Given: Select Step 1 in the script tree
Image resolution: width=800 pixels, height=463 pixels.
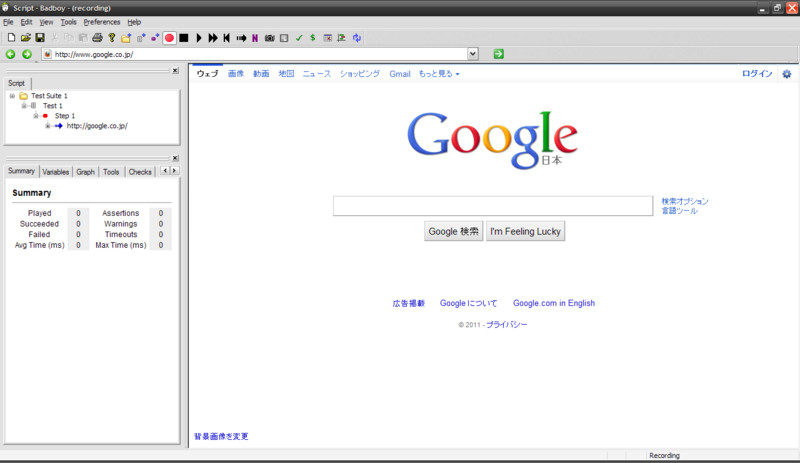Looking at the screenshot, I should (x=65, y=116).
